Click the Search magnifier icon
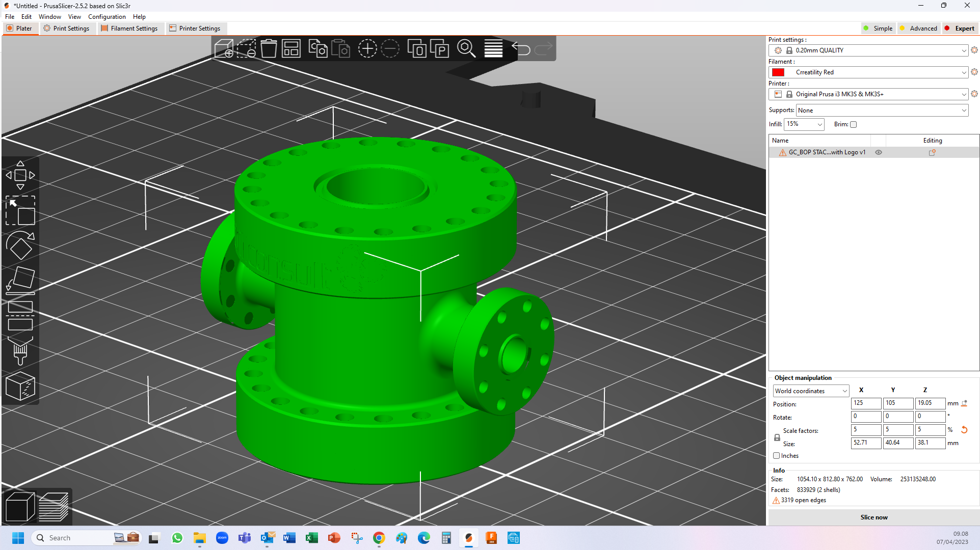 pos(465,48)
